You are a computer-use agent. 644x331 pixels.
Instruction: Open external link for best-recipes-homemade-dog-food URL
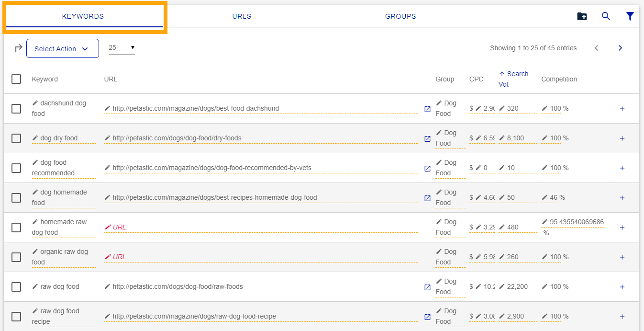(x=427, y=198)
